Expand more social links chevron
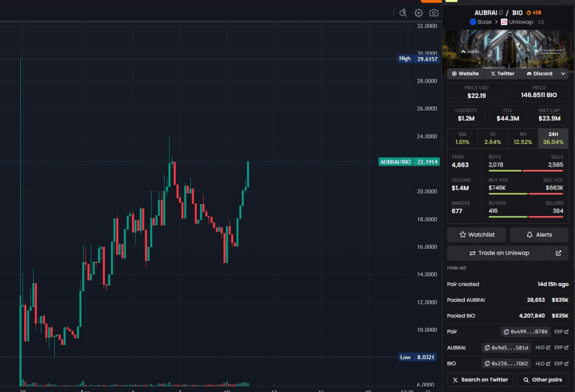 (563, 74)
